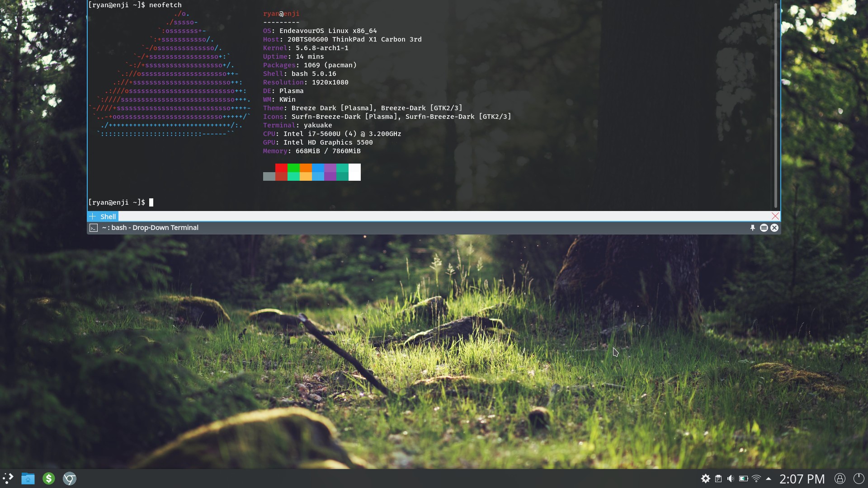Image resolution: width=868 pixels, height=488 pixels.
Task: Click the "CPU: Intel i7-5600U" line
Action: [x=332, y=134]
